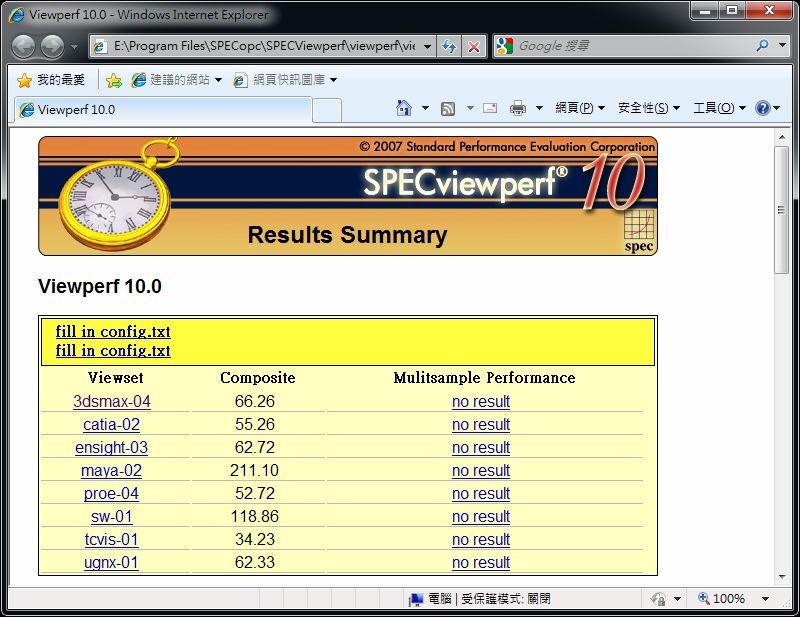Open the zoom level 100% dropdown arrow
Screen dimensions: 800x617
coord(765,598)
